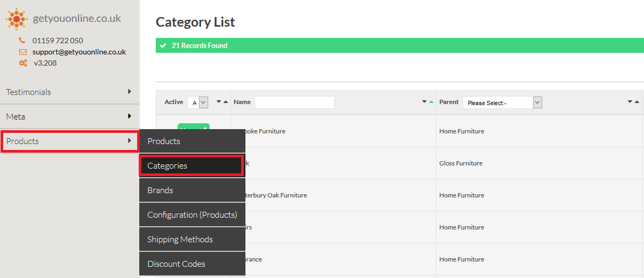Viewport: 644px width, 278px height.
Task: Select Brands in Products submenu
Action: (192, 190)
